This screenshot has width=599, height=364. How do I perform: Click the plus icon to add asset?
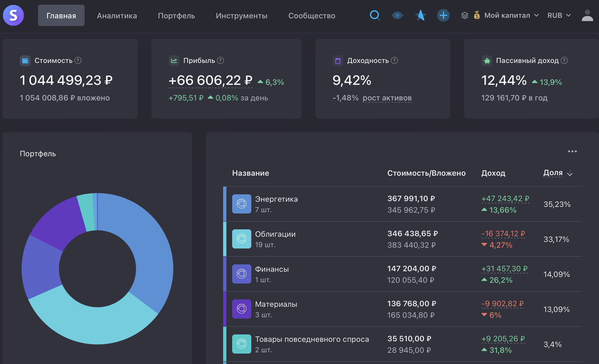443,15
